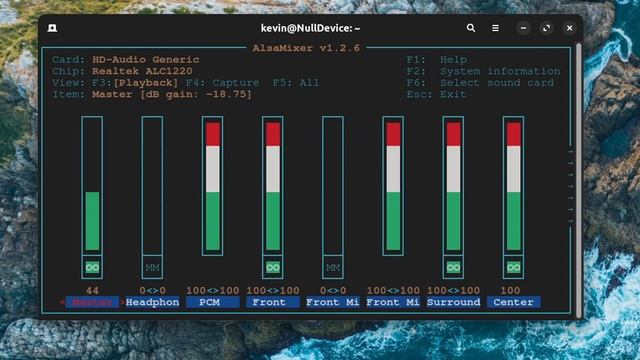Select the Center channel label
Viewport: 640px width, 360px height.
513,302
